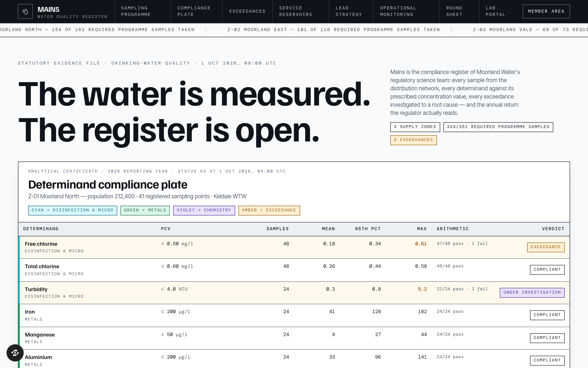Viewport: 588px width, 368px height.
Task: Click the 5 Exceedances amber tag
Action: 413,140
